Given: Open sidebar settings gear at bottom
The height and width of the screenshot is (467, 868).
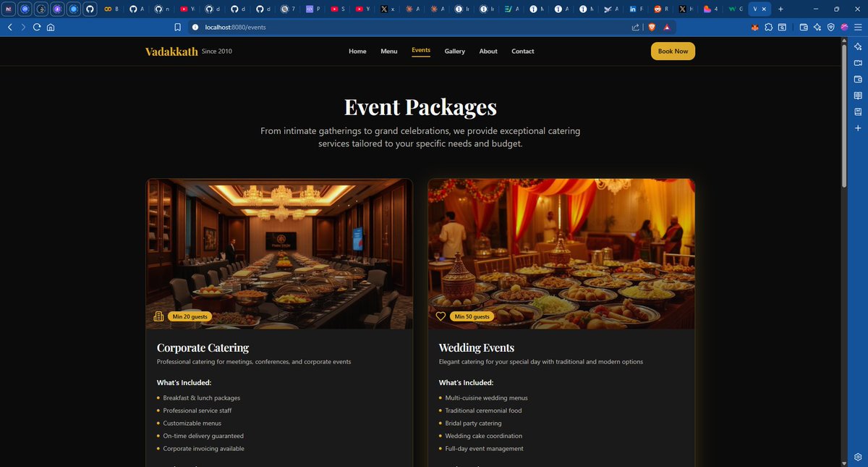Looking at the screenshot, I should pos(857,457).
